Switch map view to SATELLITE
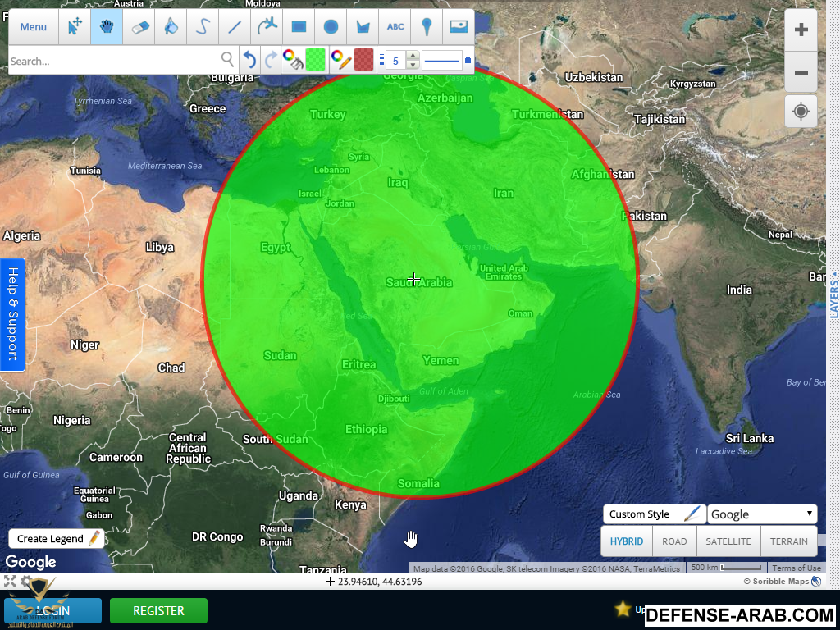Viewport: 840px width, 630px height. coord(728,541)
